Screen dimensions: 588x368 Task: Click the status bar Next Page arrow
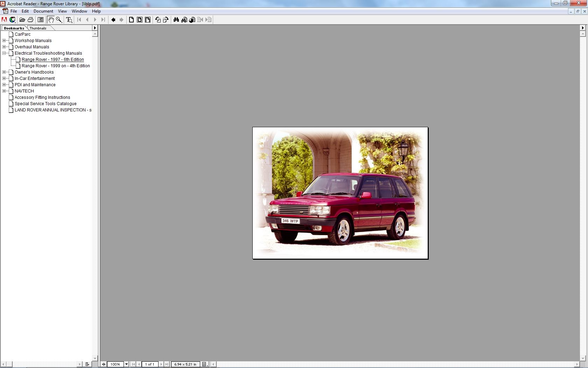click(x=161, y=364)
